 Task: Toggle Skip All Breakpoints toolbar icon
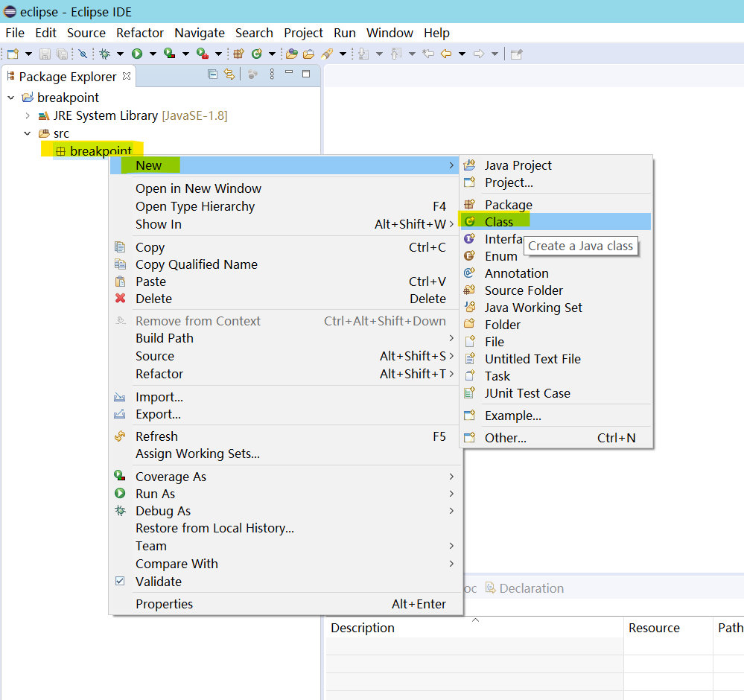click(x=83, y=54)
